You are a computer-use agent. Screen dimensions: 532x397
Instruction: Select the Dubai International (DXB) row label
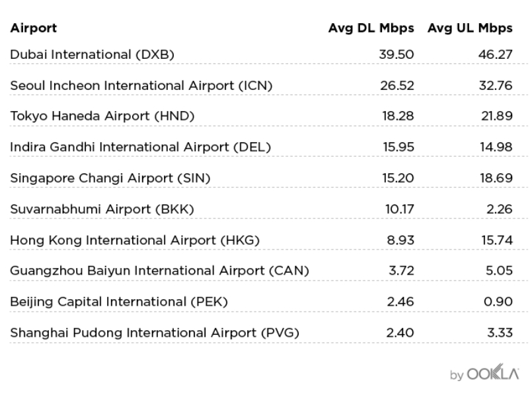(x=92, y=54)
